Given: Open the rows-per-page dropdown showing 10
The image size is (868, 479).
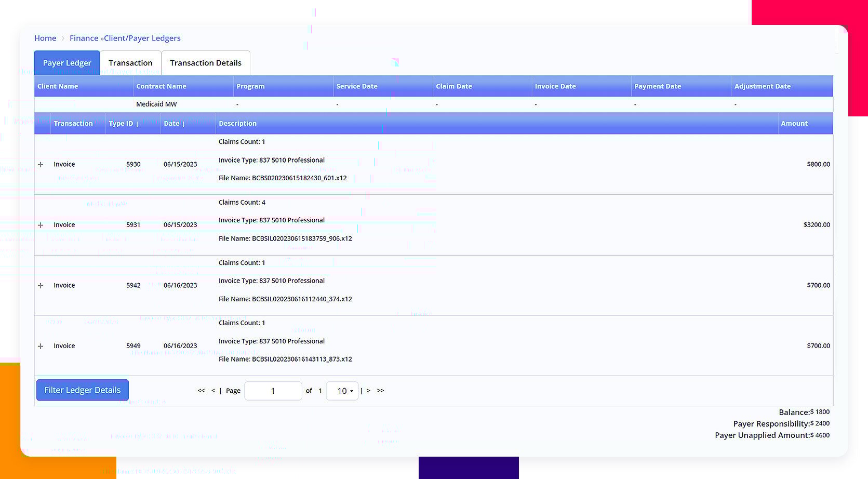Looking at the screenshot, I should (342, 391).
